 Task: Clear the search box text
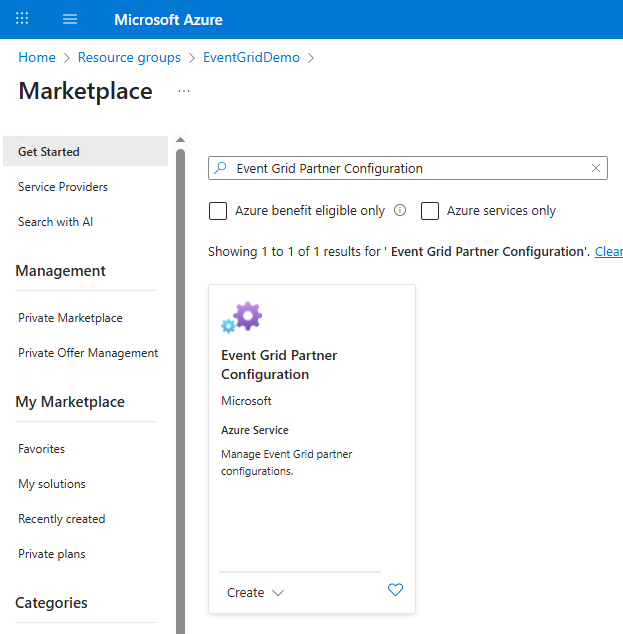596,168
